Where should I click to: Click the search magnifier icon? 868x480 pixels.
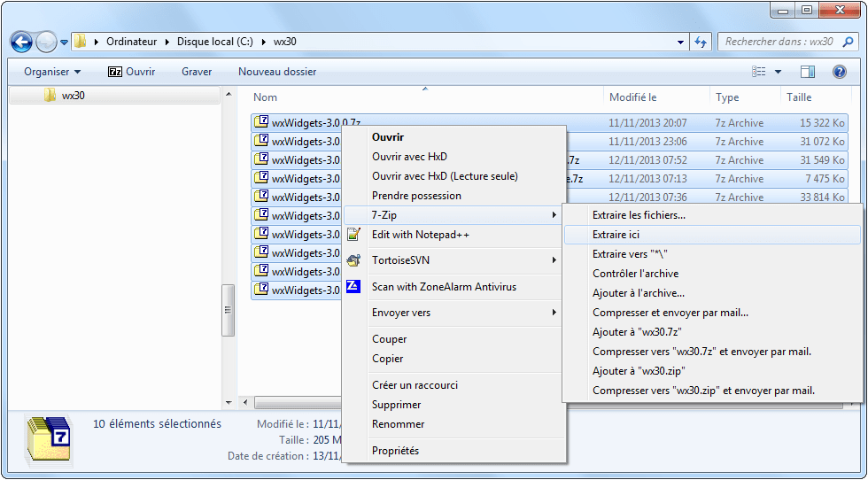848,42
